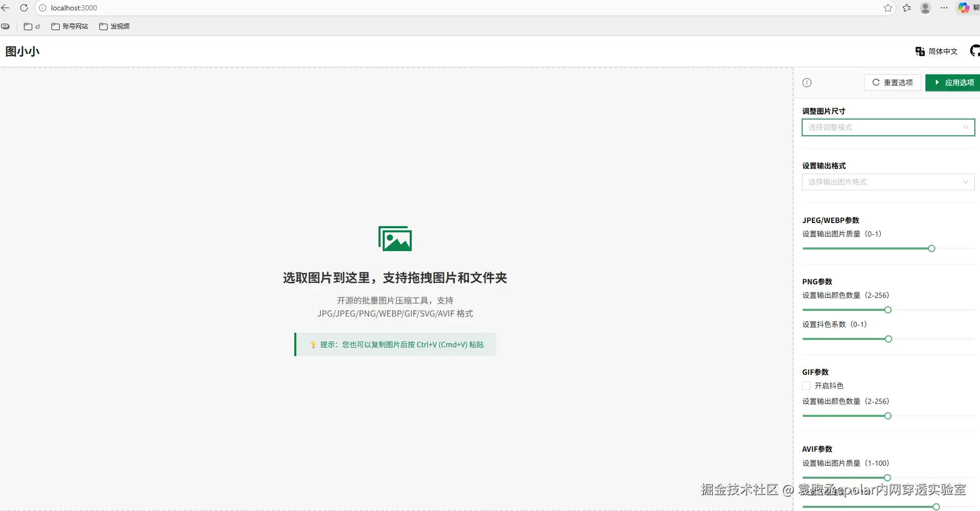Click the image upload icon in center
This screenshot has width=980, height=511.
[395, 238]
